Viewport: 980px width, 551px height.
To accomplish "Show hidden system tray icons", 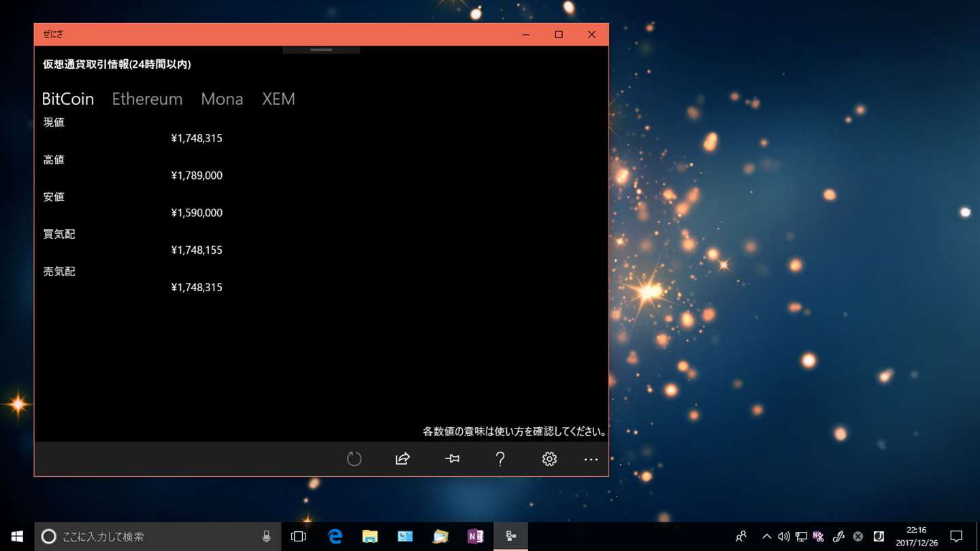I will (x=767, y=537).
